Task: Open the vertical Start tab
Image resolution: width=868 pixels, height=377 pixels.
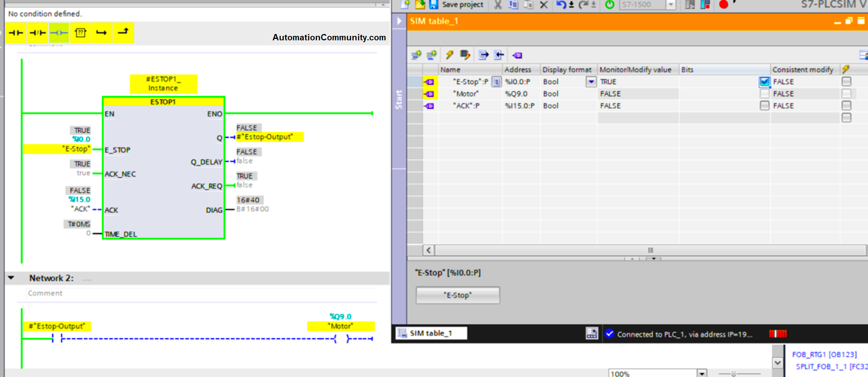Action: [399, 99]
